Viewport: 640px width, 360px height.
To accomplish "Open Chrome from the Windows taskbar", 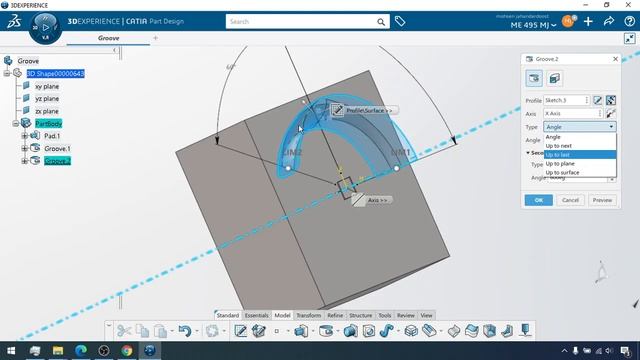I will tap(127, 351).
